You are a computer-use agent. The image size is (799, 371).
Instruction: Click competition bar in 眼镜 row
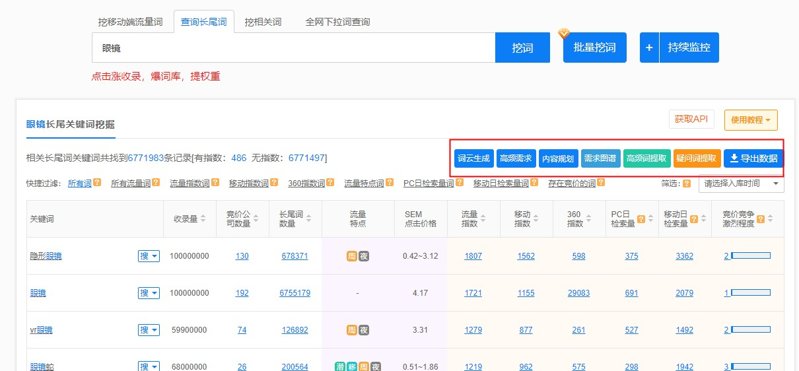pyautogui.click(x=751, y=293)
